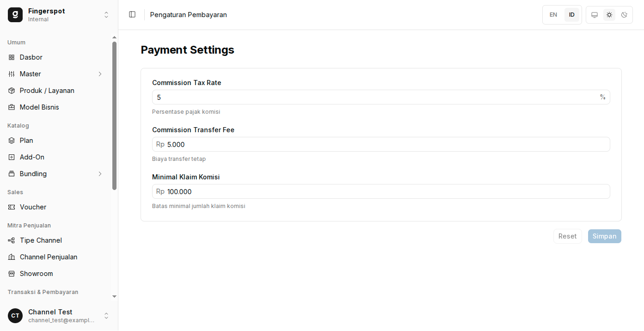Open the Channel Test account menu
This screenshot has height=331, width=644.
(x=59, y=316)
